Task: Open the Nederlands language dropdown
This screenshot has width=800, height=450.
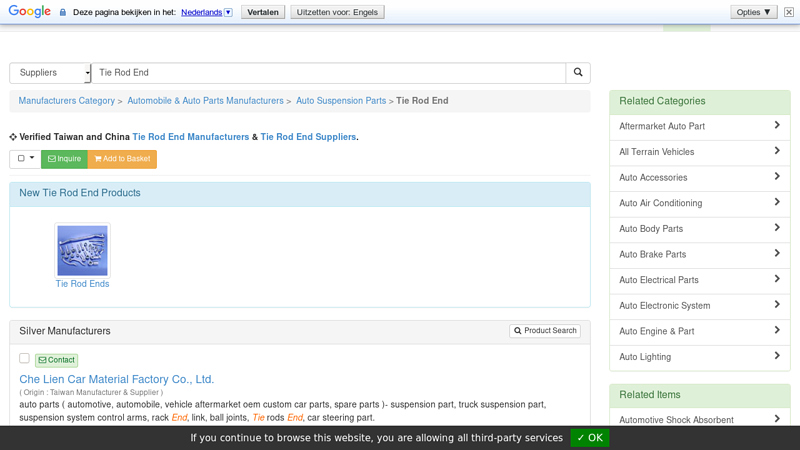Action: (x=207, y=12)
